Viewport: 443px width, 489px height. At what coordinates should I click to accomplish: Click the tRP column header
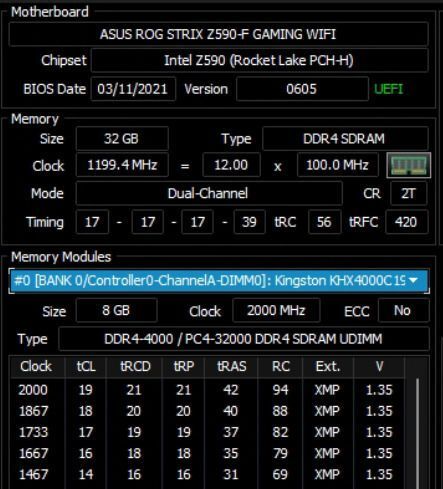click(x=183, y=367)
